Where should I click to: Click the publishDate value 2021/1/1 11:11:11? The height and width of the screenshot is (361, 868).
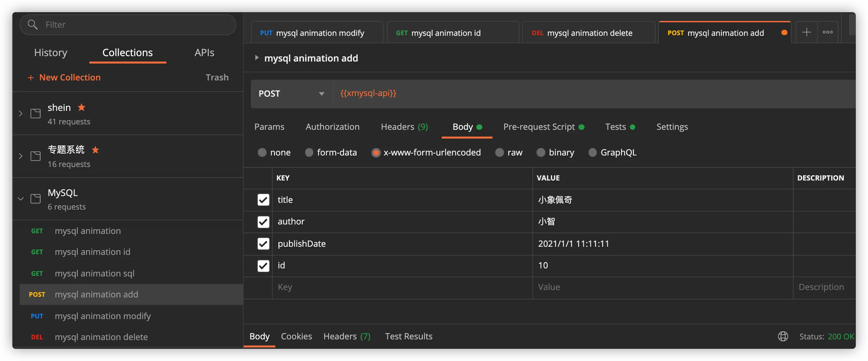pos(573,244)
